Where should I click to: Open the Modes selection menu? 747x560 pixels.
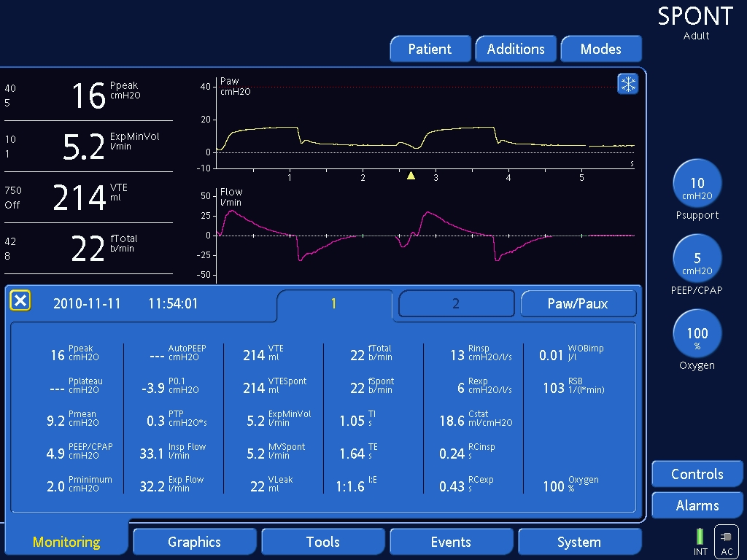(601, 49)
